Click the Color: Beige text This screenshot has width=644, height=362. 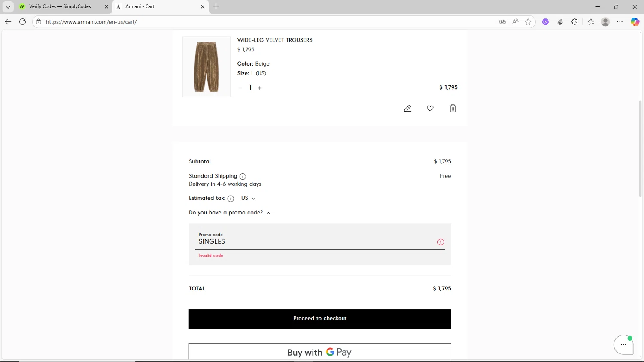(x=253, y=64)
